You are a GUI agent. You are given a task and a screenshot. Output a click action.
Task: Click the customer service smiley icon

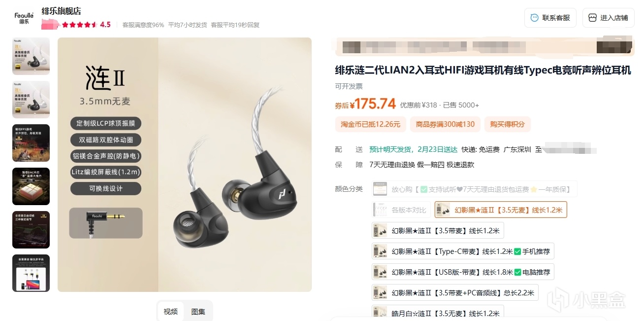pos(534,18)
